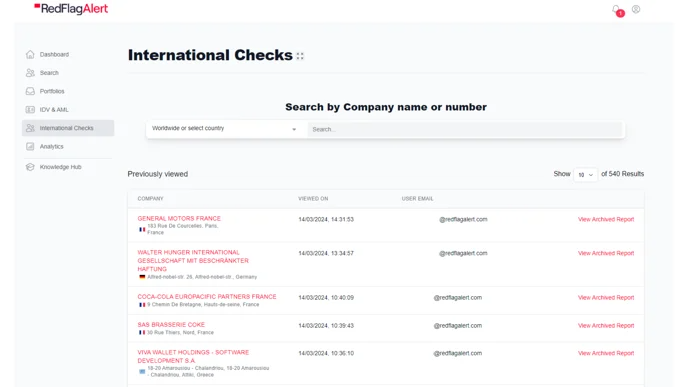688x387 pixels.
Task: Click email in SAS Brasserie Coke row
Action: coord(458,326)
